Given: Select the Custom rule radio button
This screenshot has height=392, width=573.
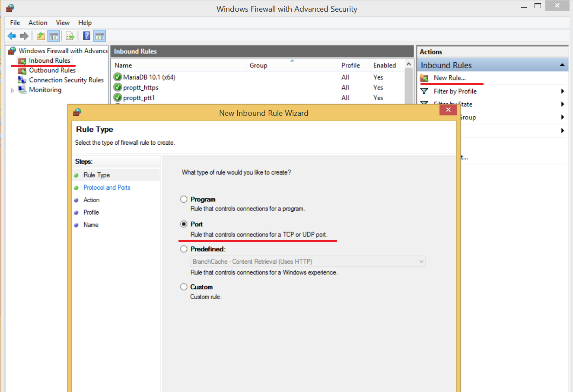Looking at the screenshot, I should [x=184, y=287].
